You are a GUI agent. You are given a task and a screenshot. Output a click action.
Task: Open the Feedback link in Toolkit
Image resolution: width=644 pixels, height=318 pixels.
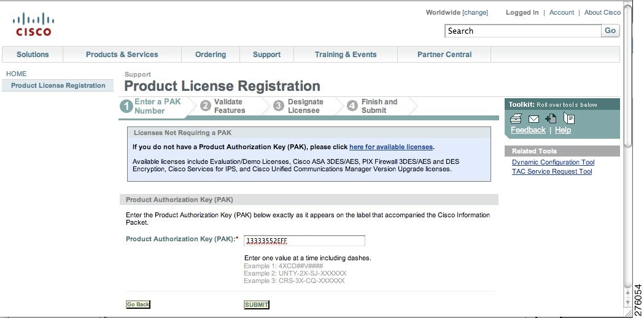(528, 130)
